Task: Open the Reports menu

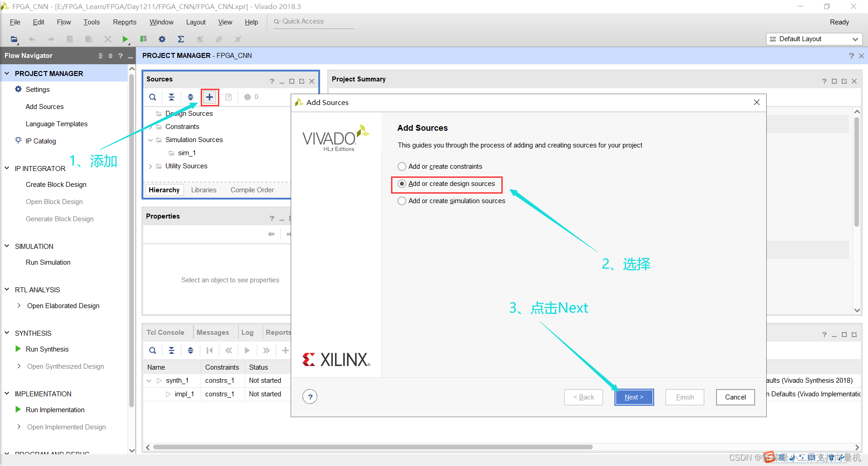Action: point(125,22)
